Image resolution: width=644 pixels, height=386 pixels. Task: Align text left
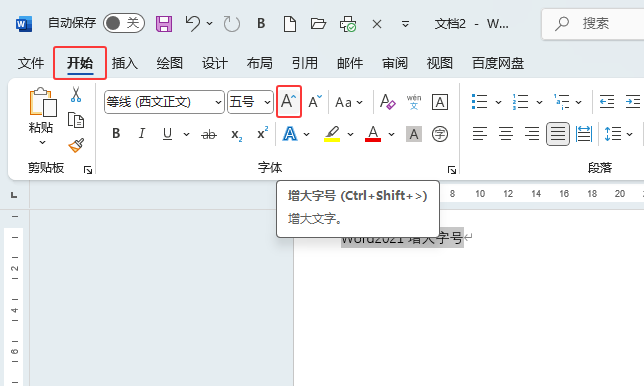point(479,134)
